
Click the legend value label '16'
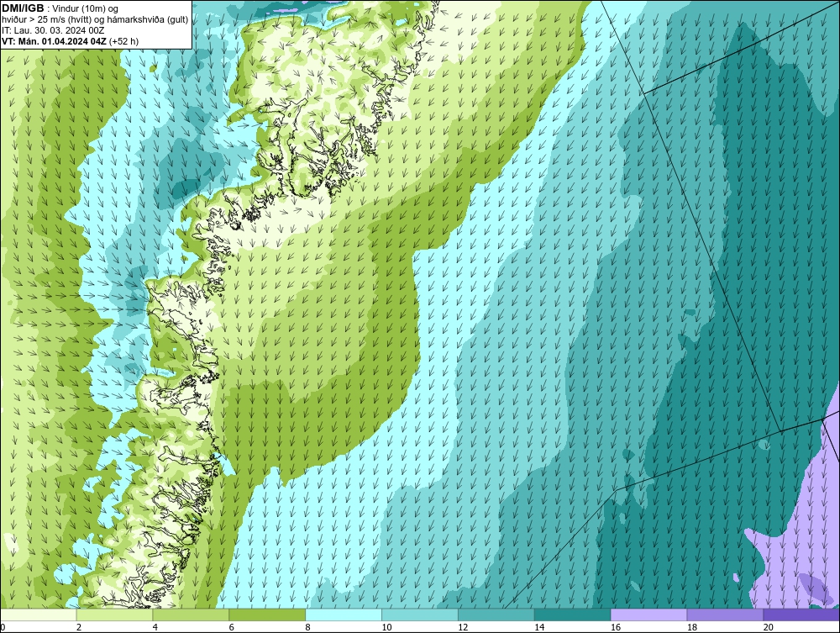[616, 627]
